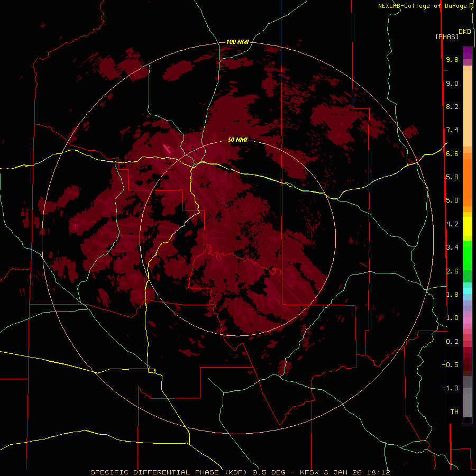Click the 0.2 scale value

tap(452, 342)
